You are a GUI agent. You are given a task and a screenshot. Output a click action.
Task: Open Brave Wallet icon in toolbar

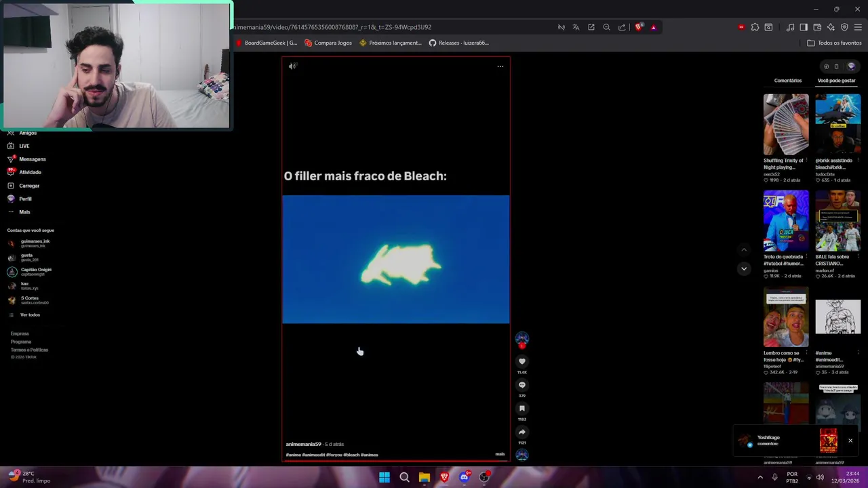click(817, 27)
